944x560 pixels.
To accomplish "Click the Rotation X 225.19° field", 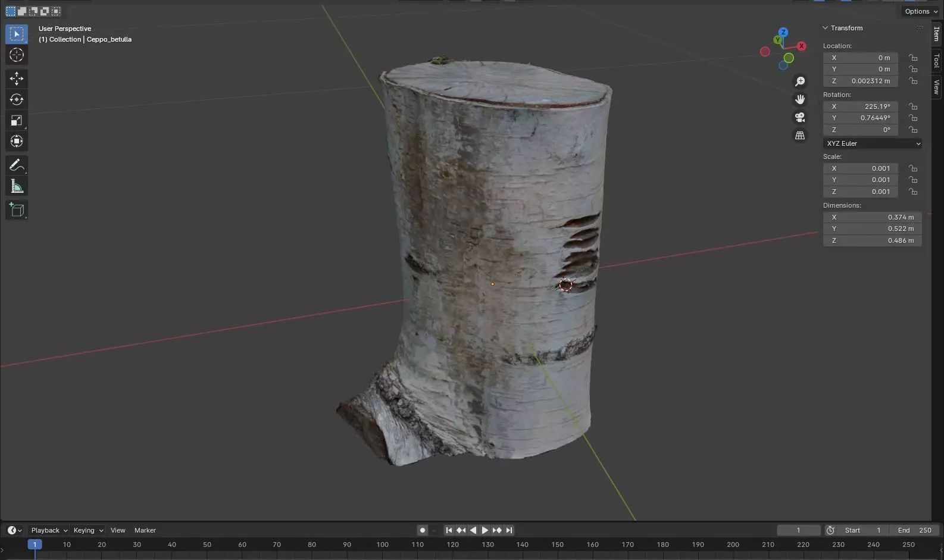I will (861, 107).
